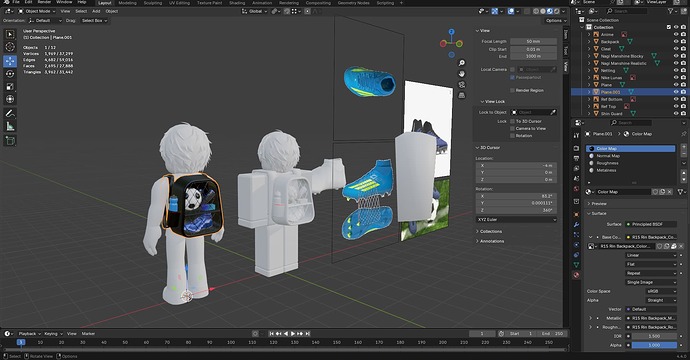Select the Select Box tool in the toolbar
This screenshot has width=690, height=360.
[10, 34]
